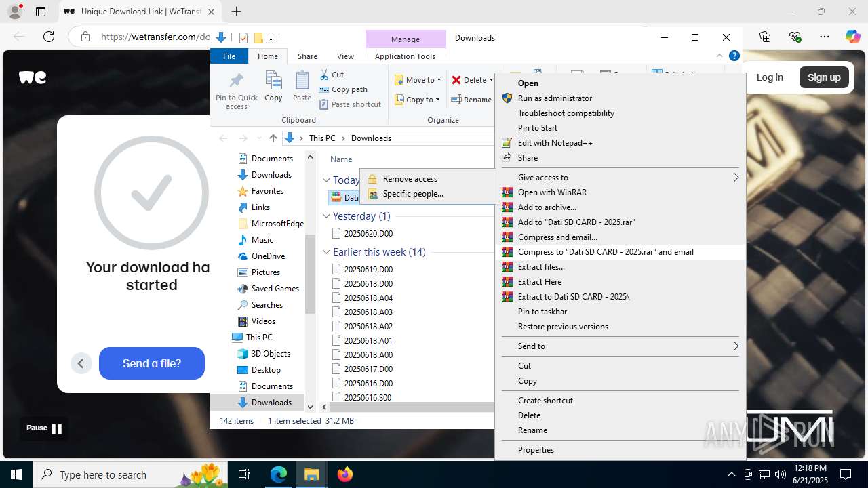Refresh the Edge browser page
868x488 pixels.
48,37
